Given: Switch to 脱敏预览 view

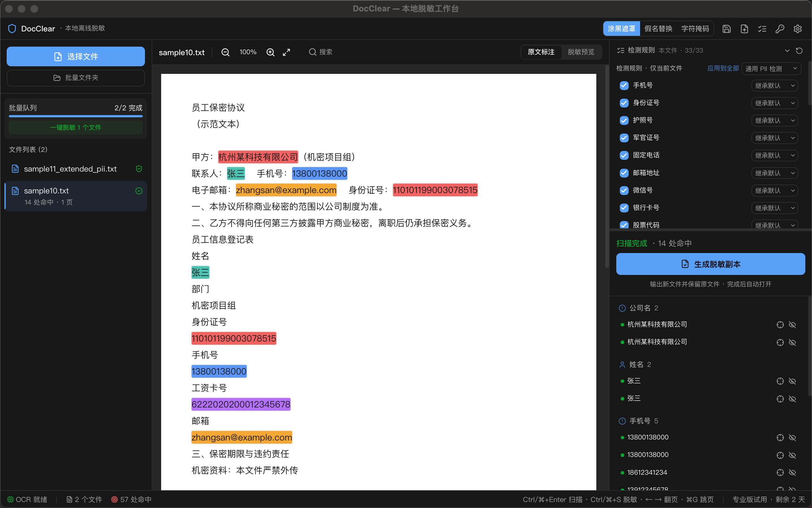Looking at the screenshot, I should pyautogui.click(x=581, y=52).
